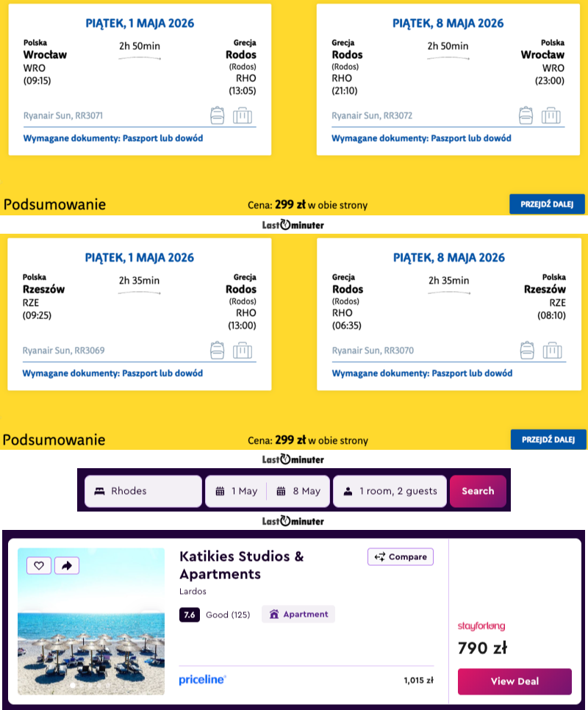Click the share arrow on the hotel photo
This screenshot has height=710, width=588.
click(66, 565)
